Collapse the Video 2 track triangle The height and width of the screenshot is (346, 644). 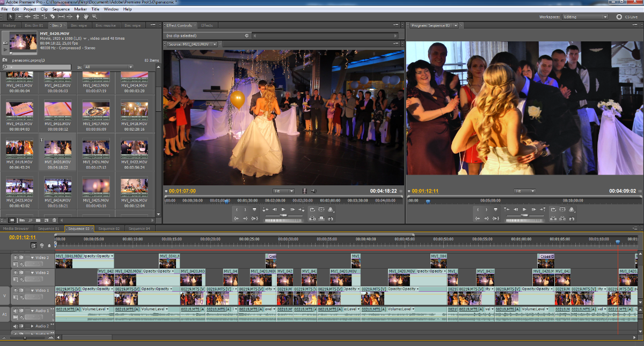(x=31, y=273)
